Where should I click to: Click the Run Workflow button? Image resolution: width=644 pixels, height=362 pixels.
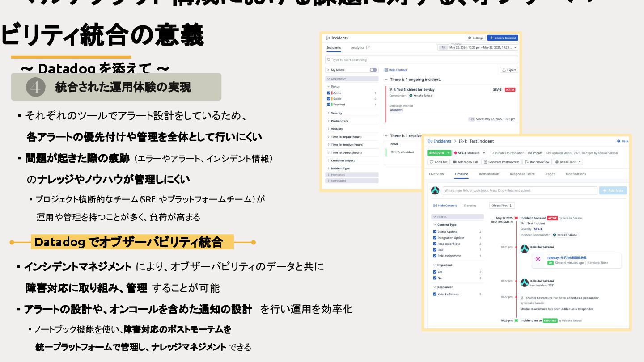point(537,162)
